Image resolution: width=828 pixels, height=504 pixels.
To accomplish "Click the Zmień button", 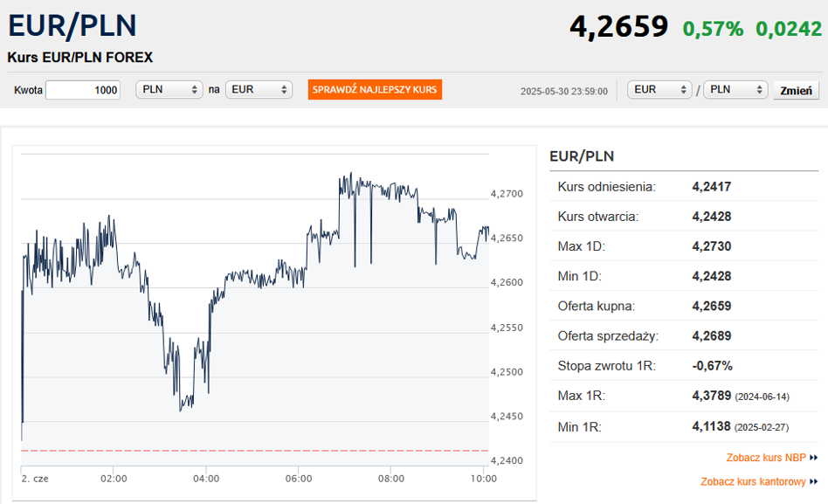I will 796,90.
